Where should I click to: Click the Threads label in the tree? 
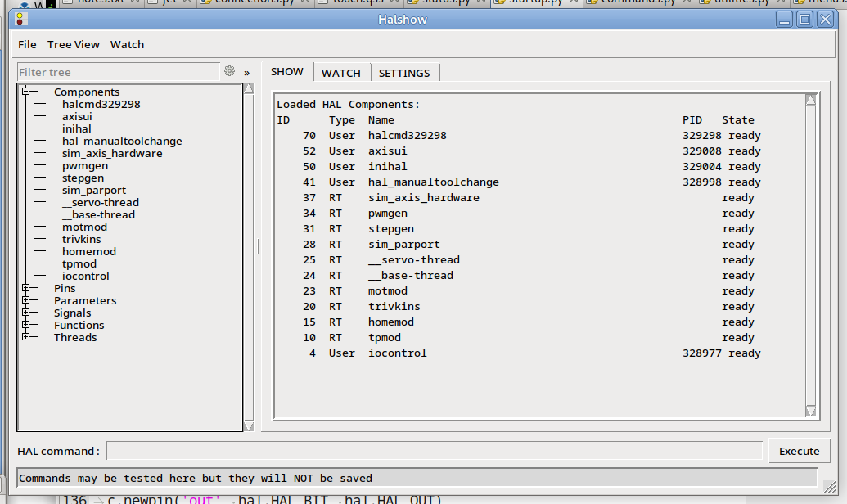[75, 338]
